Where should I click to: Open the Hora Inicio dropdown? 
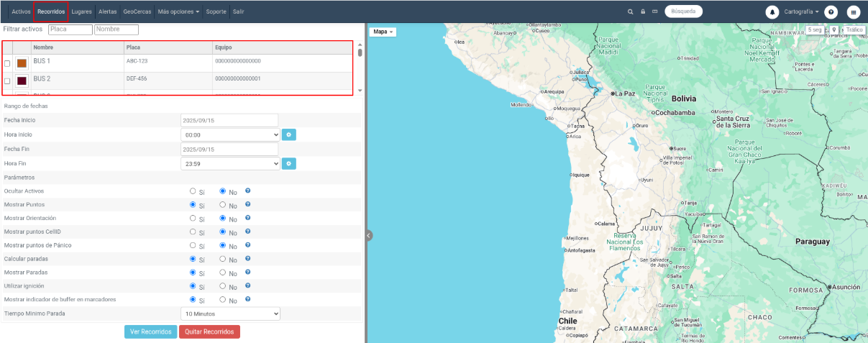click(x=230, y=134)
